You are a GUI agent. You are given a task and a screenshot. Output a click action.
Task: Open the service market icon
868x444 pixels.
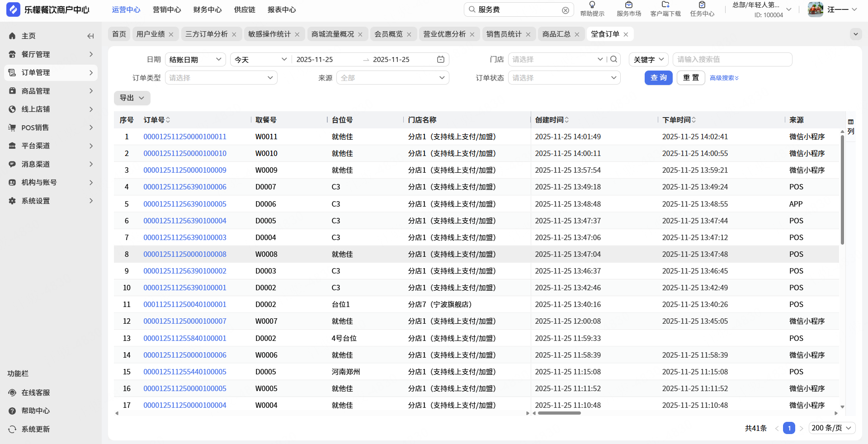pos(629,5)
